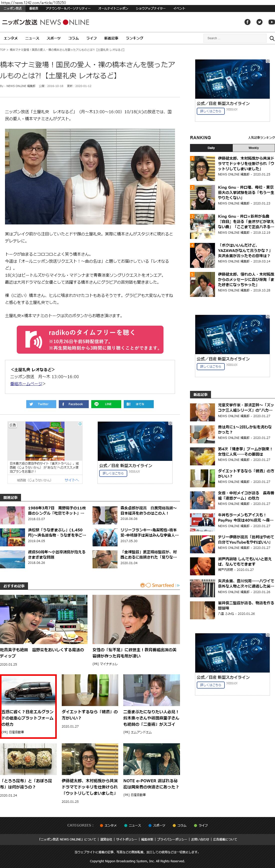Click the 番組ホームページ link
275x868 pixels.
(x=26, y=383)
